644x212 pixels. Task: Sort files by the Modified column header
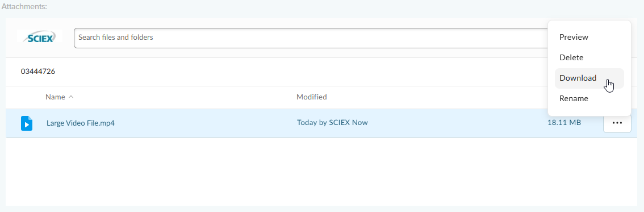[312, 97]
